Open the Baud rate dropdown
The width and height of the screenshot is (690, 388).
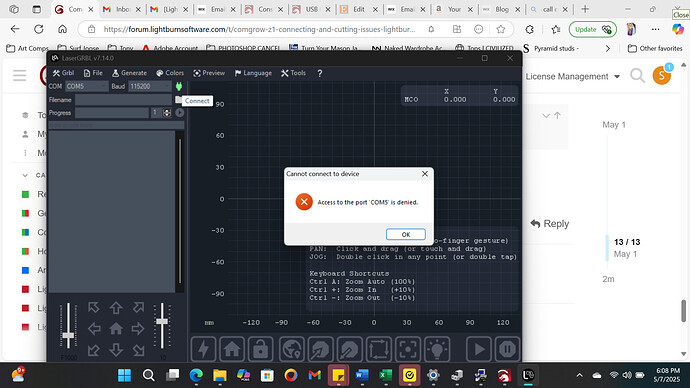click(150, 86)
